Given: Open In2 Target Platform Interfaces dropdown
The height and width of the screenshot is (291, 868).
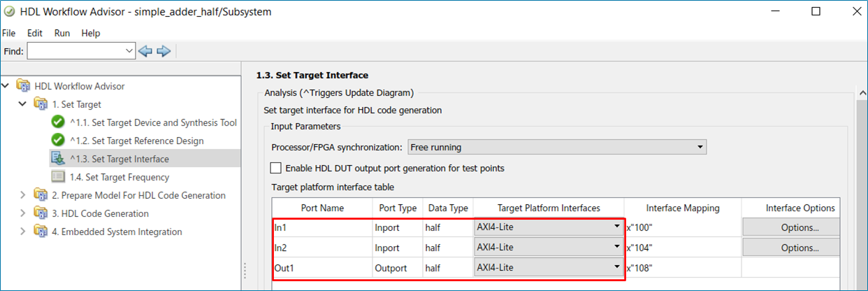Looking at the screenshot, I should pos(616,247).
